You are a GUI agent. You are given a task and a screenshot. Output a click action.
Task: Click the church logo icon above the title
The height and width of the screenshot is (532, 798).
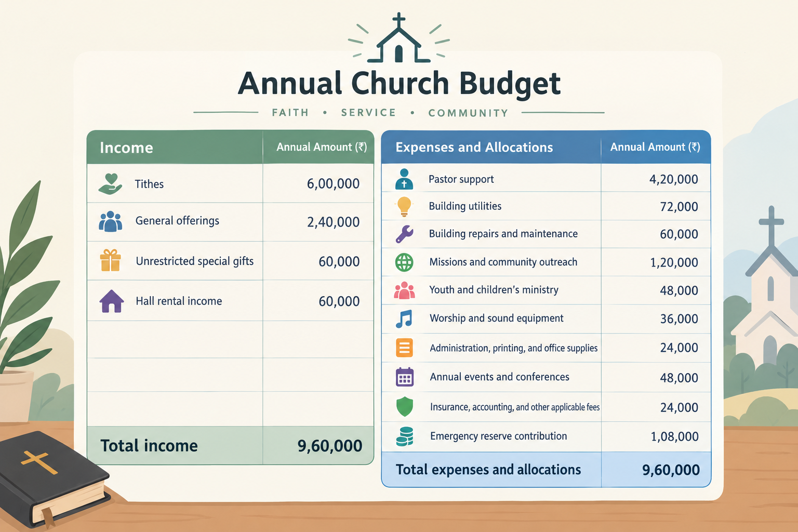click(398, 38)
